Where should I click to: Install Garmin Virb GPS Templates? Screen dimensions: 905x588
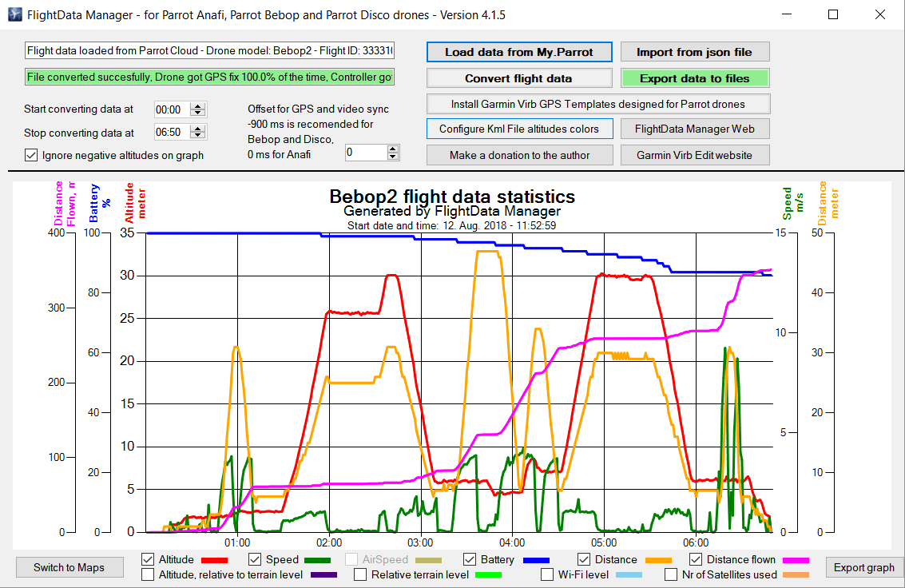[598, 104]
